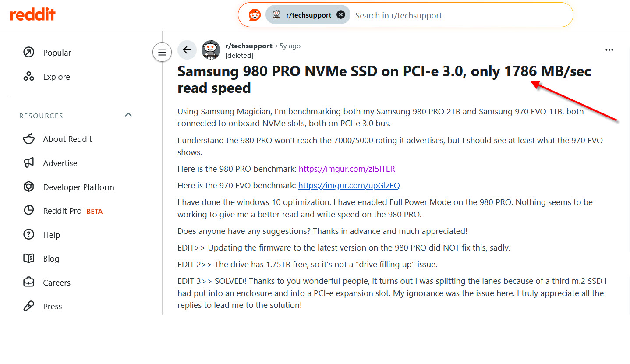Open the post options ellipsis menu
This screenshot has height=364, width=630.
coord(609,50)
